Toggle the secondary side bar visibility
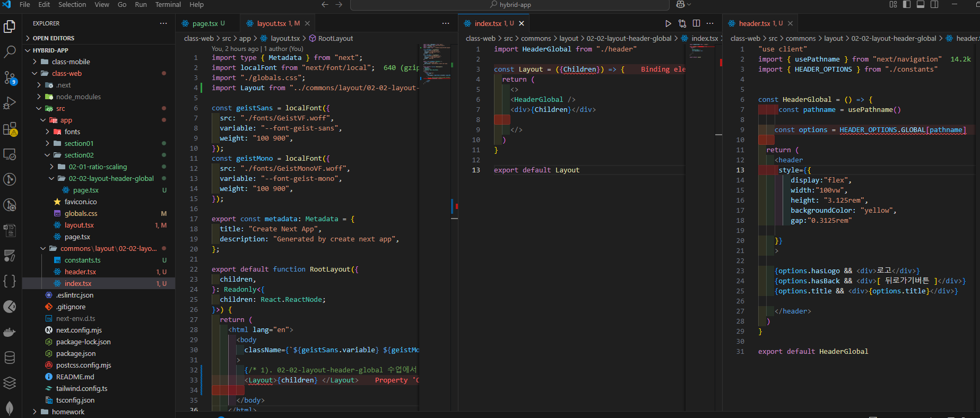 pyautogui.click(x=934, y=4)
